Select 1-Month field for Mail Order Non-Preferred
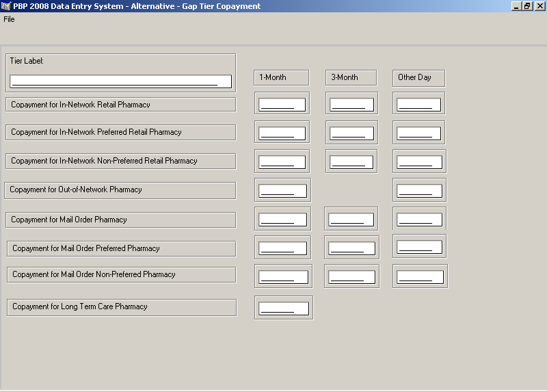Image resolution: width=547 pixels, height=392 pixels. [283, 277]
